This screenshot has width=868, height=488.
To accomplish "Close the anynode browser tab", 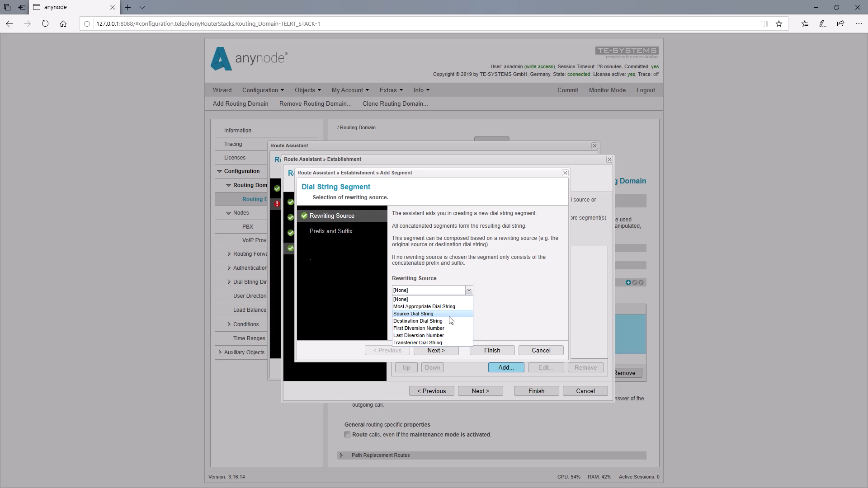I will [113, 7].
